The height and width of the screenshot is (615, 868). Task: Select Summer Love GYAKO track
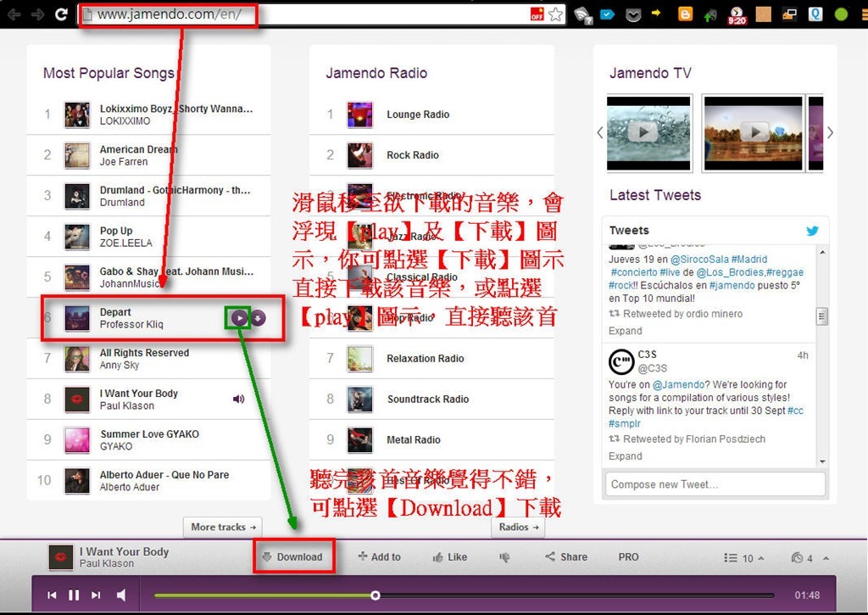pos(148,440)
